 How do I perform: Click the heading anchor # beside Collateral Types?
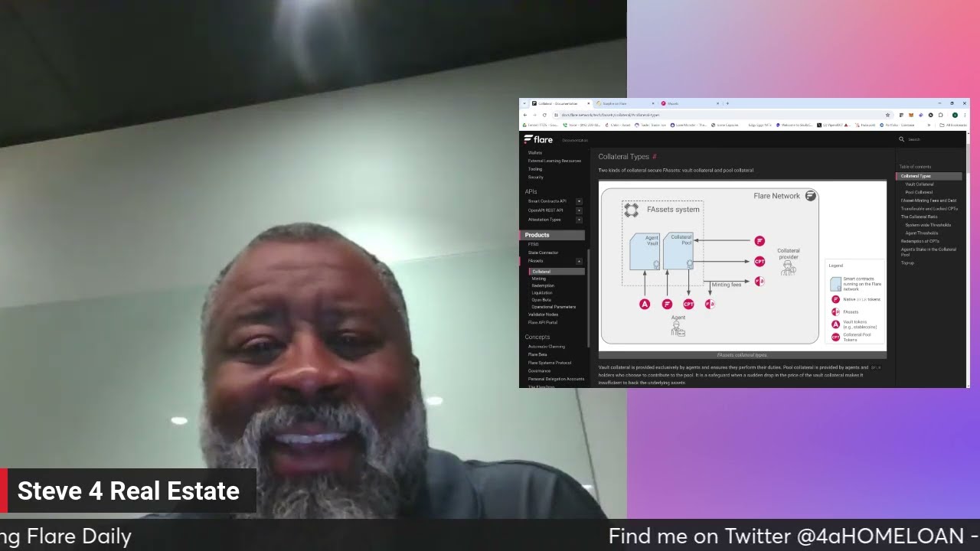point(655,157)
